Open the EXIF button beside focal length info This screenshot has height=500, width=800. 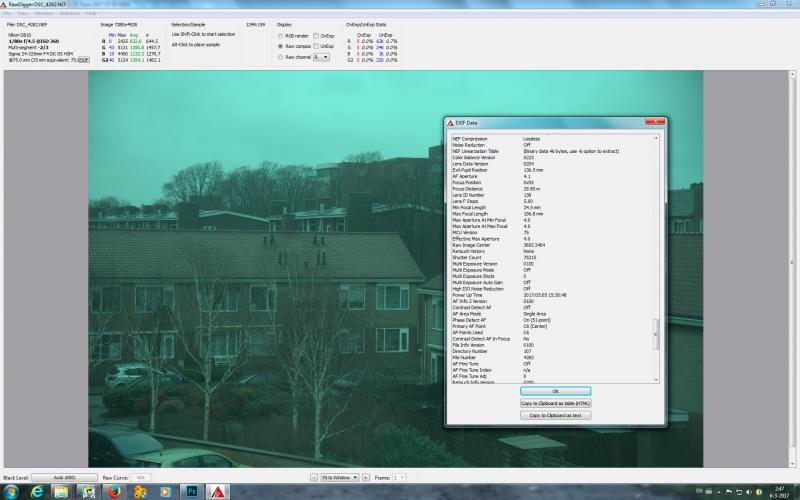pos(83,60)
